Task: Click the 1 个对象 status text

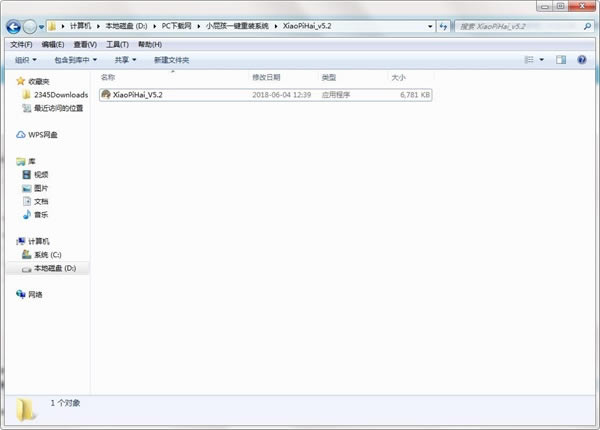Action: pos(65,403)
